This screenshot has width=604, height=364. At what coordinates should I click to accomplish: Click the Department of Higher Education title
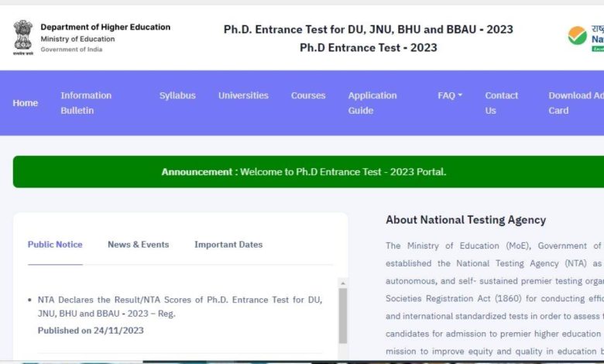(x=105, y=27)
